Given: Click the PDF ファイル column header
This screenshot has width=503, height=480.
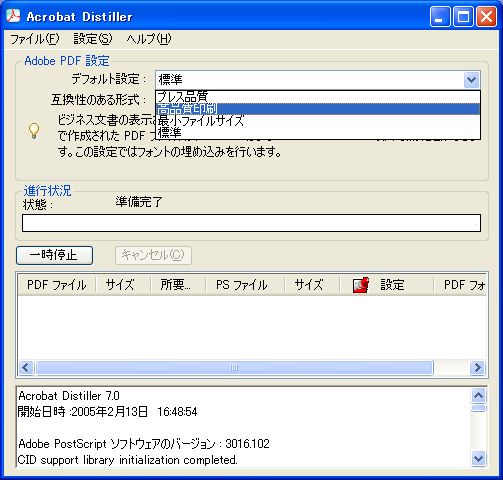Looking at the screenshot, I should pyautogui.click(x=57, y=285).
